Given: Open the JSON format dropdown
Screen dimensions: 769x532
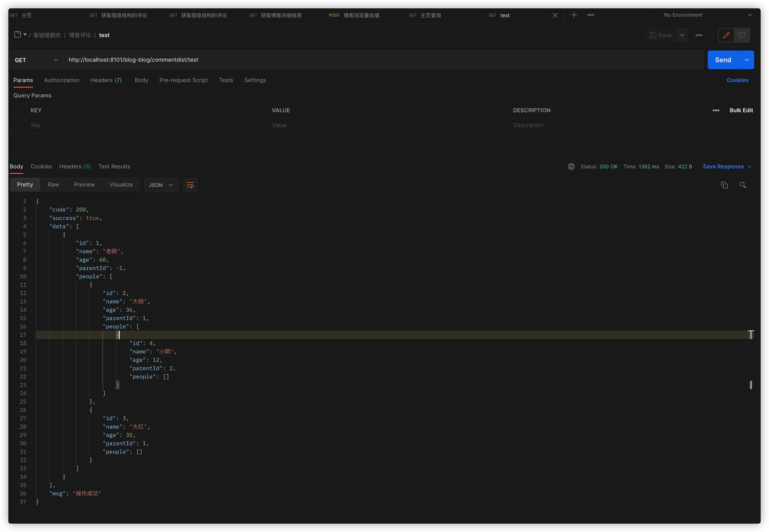Looking at the screenshot, I should point(161,185).
